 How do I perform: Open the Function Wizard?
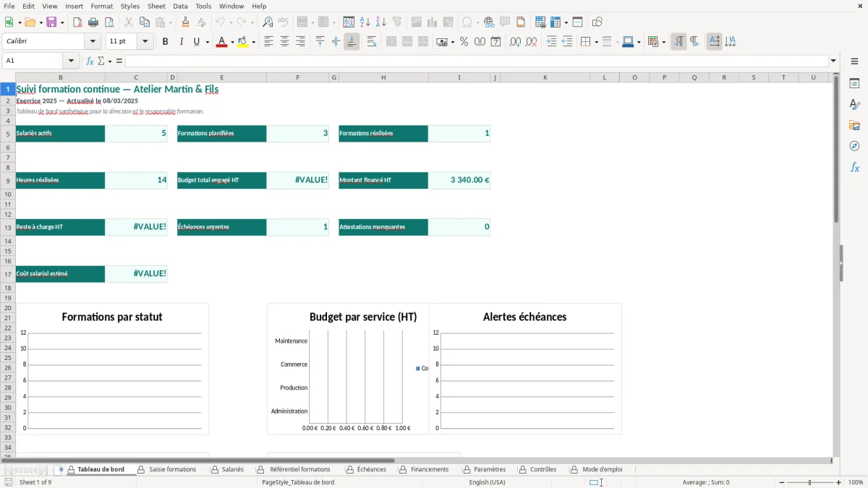click(x=90, y=61)
